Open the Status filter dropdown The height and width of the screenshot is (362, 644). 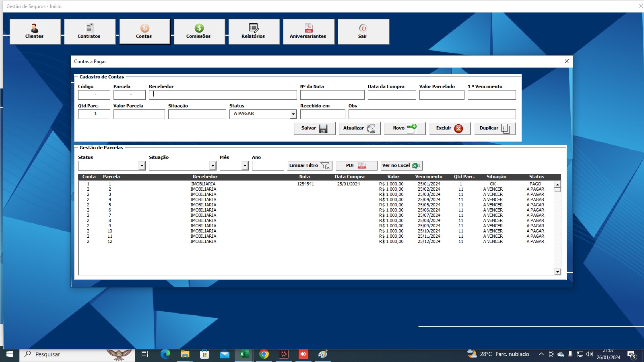(142, 166)
